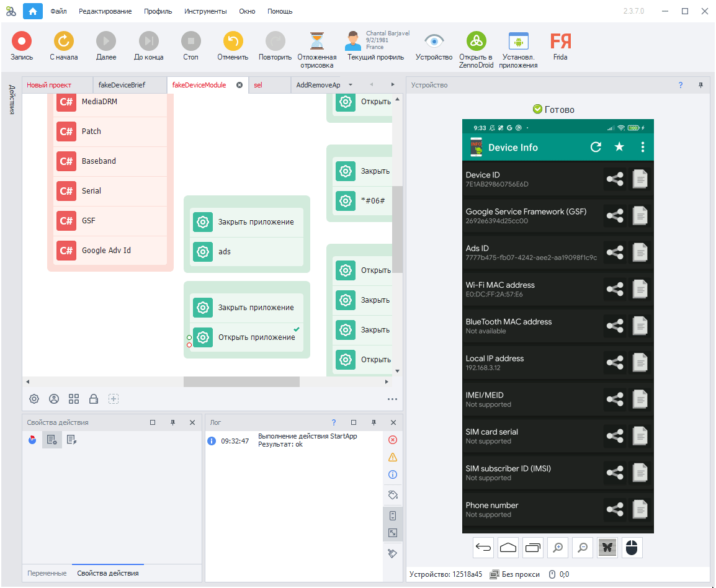
Task: Toggle the error filter in log panel
Action: click(392, 440)
